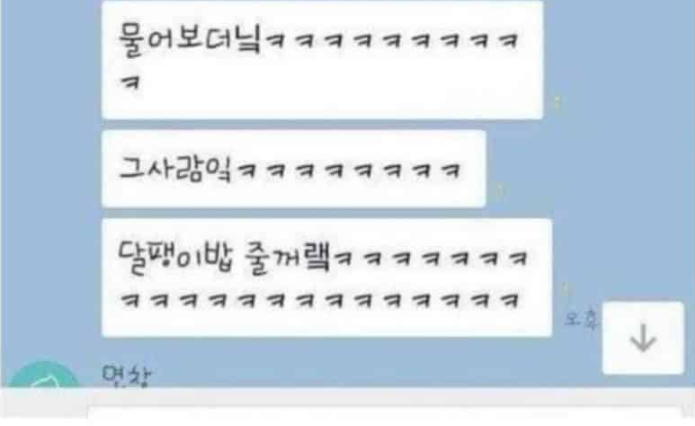Open the teal profile picture avatar
This screenshot has width=695, height=426.
coord(43,375)
